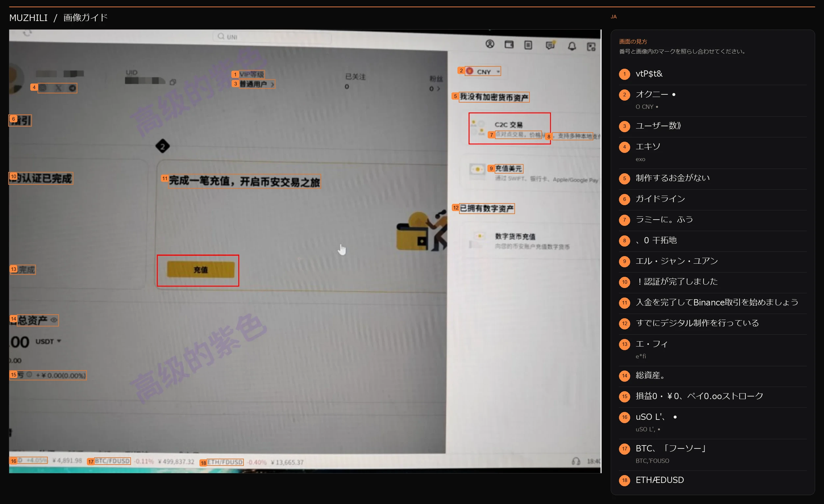Click the JA language label
Viewport: 824px width, 504px height.
(x=613, y=17)
